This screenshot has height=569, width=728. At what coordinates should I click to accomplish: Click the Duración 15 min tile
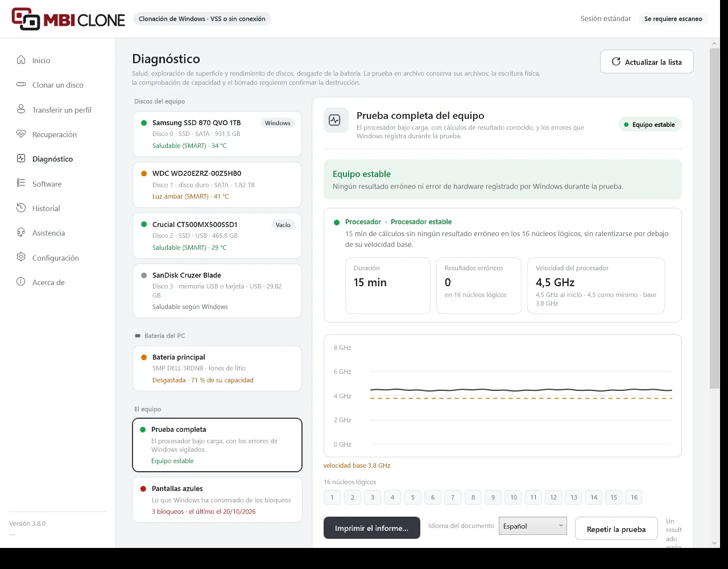point(388,286)
